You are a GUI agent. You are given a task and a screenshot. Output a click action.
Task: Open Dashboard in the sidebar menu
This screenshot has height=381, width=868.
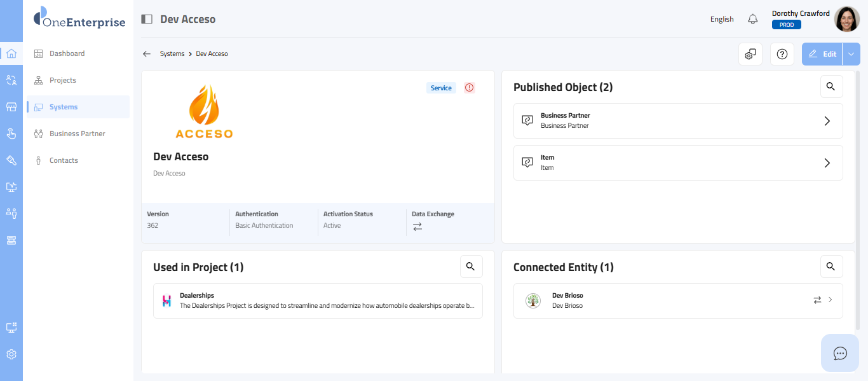(67, 53)
